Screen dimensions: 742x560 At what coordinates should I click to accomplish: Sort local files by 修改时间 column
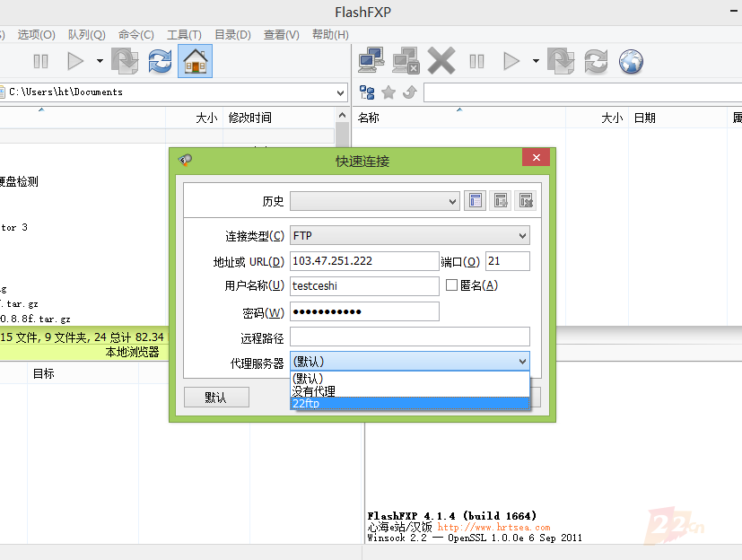point(279,118)
